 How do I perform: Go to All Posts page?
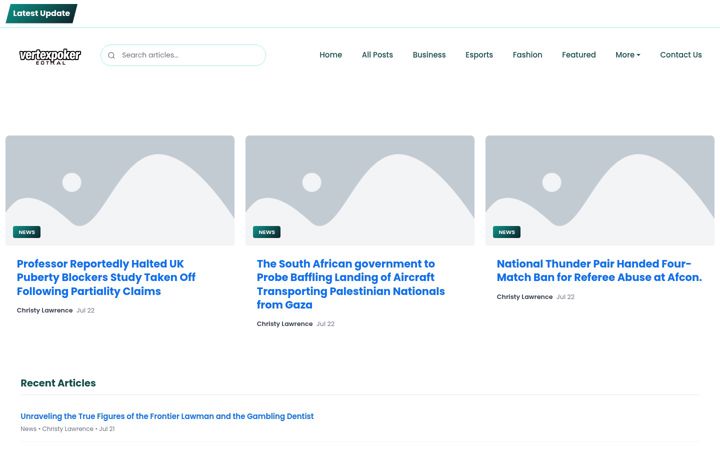(x=377, y=55)
